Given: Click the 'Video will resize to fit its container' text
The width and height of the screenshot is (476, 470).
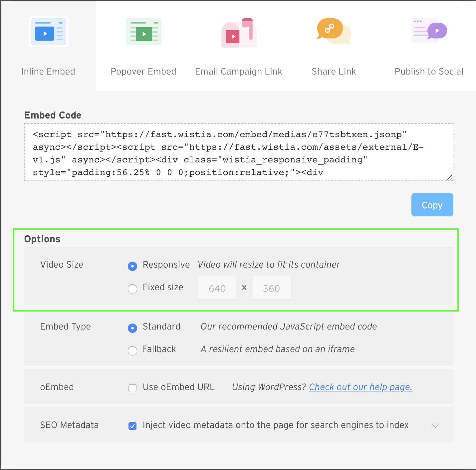Looking at the screenshot, I should [269, 265].
